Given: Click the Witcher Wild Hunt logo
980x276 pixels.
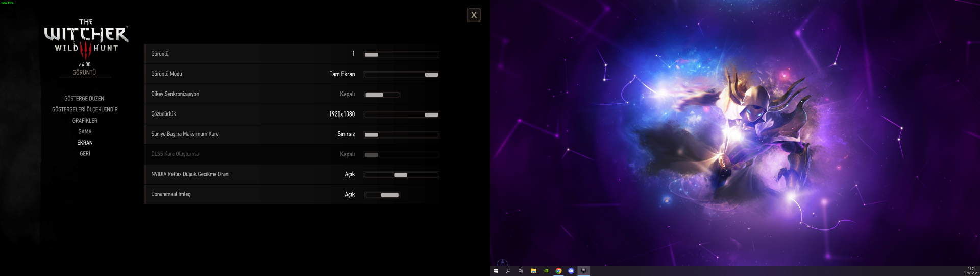Looking at the screenshot, I should coord(86,39).
